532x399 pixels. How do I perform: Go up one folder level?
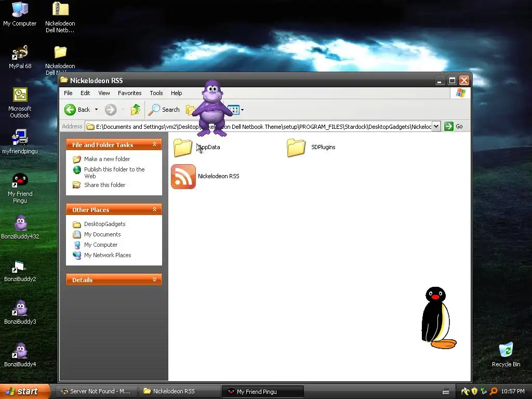tap(136, 110)
